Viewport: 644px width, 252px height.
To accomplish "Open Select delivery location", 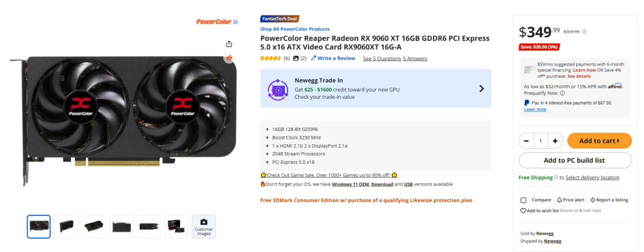I will click(592, 178).
